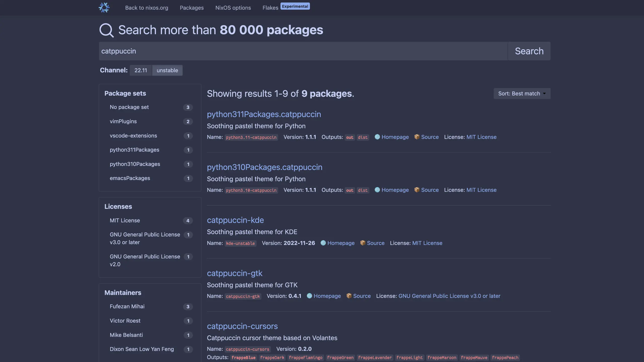Expand catppuccin-kde result details
This screenshot has width=644, height=362.
[x=235, y=220]
